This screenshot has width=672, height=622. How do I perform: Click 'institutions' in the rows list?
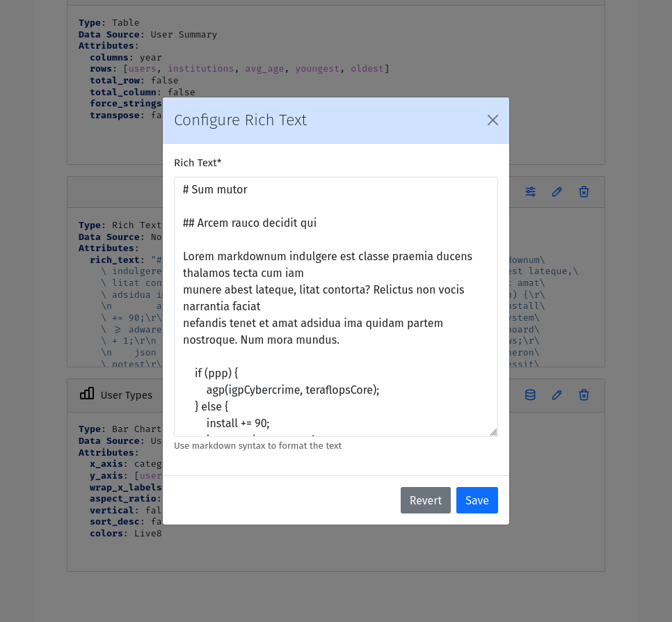click(200, 69)
